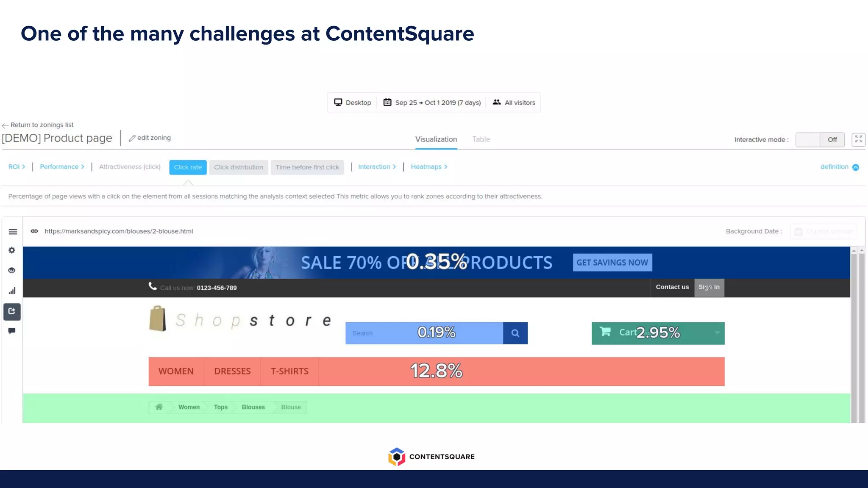This screenshot has width=868, height=488.
Task: Click the shopping cart icon
Action: click(605, 332)
